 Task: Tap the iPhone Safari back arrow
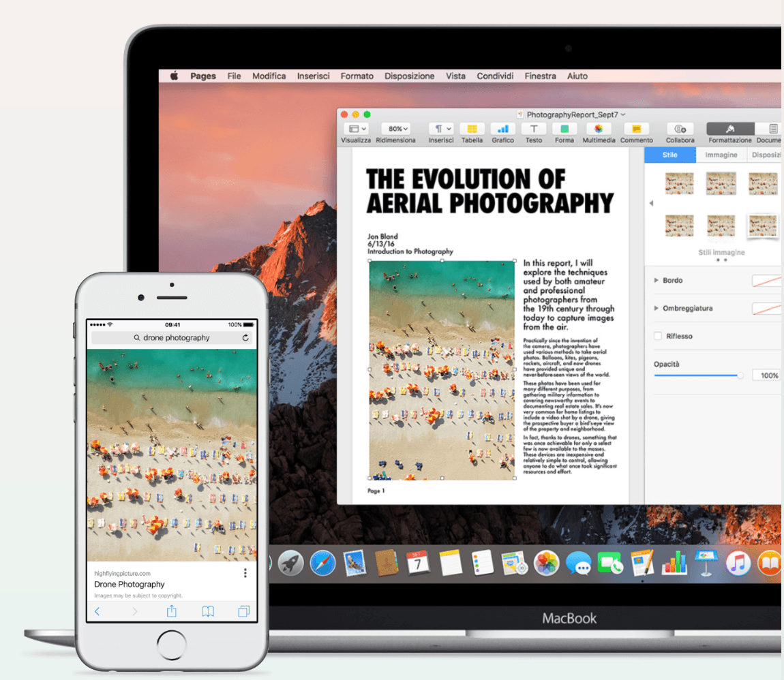97,612
